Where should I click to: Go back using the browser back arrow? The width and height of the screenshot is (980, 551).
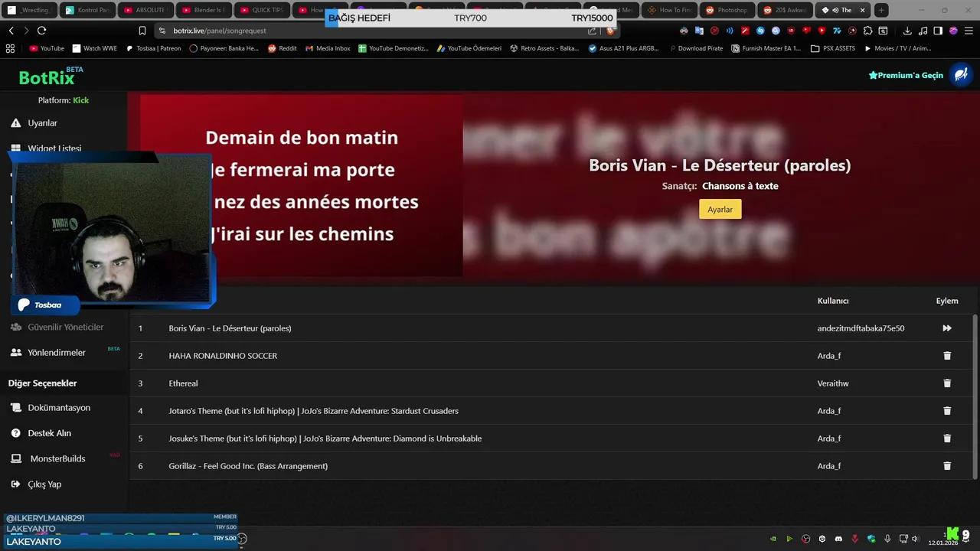(11, 31)
